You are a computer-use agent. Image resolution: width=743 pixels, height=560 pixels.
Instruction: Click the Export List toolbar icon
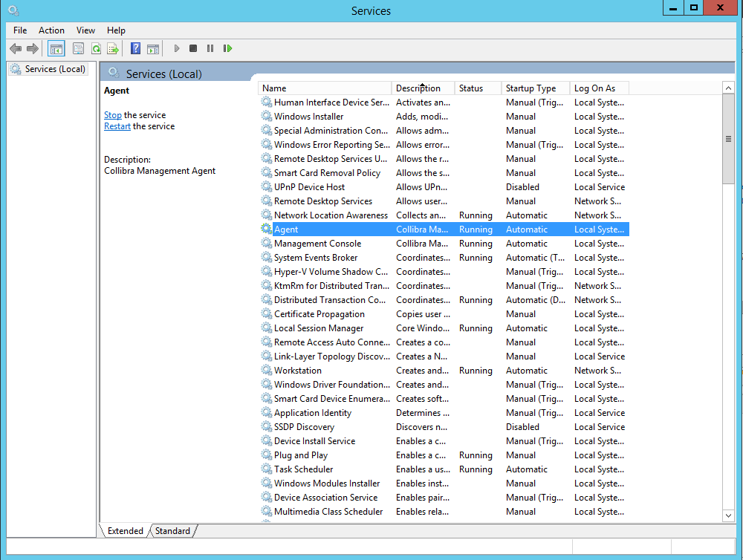point(113,49)
